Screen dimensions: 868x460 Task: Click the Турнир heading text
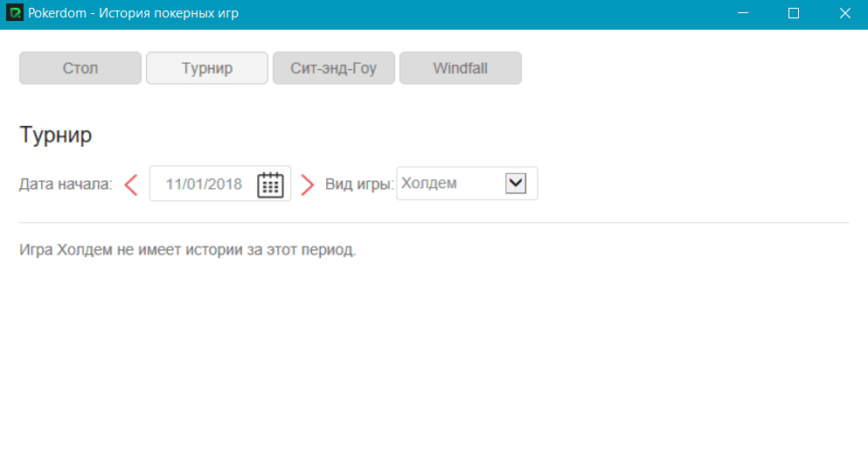(x=56, y=135)
